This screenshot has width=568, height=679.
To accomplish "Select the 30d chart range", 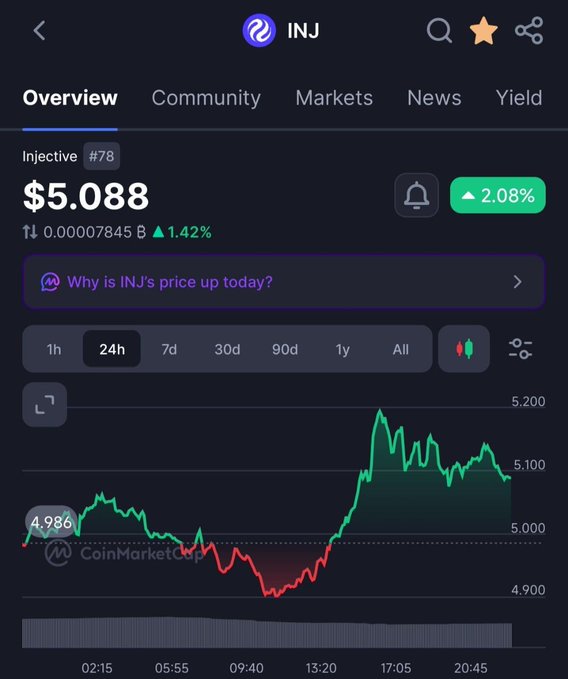I will click(227, 349).
